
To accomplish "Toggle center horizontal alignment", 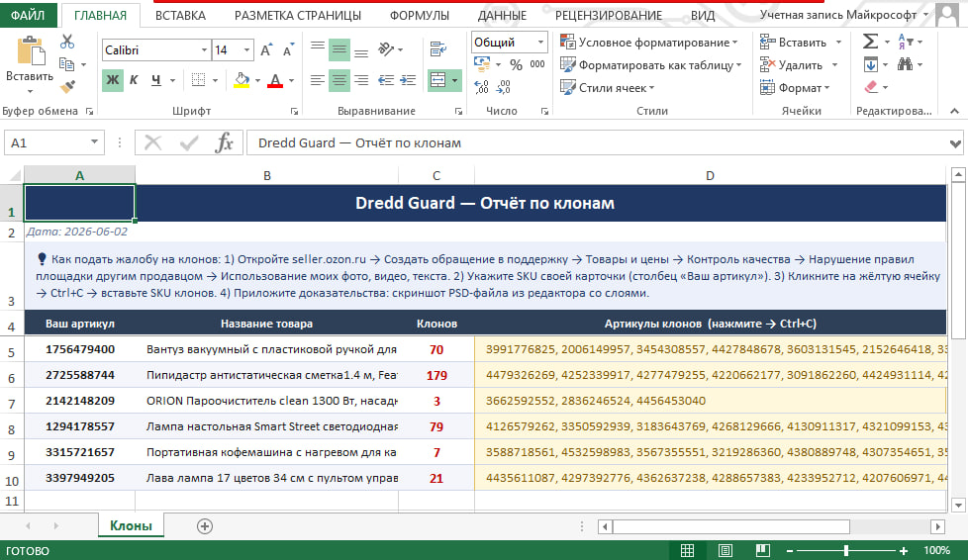I will point(339,80).
